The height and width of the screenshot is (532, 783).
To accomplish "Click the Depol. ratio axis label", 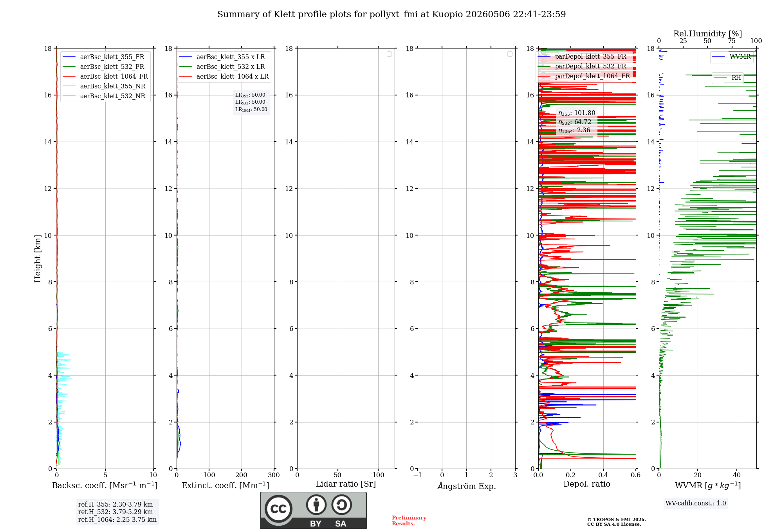I will point(587,484).
